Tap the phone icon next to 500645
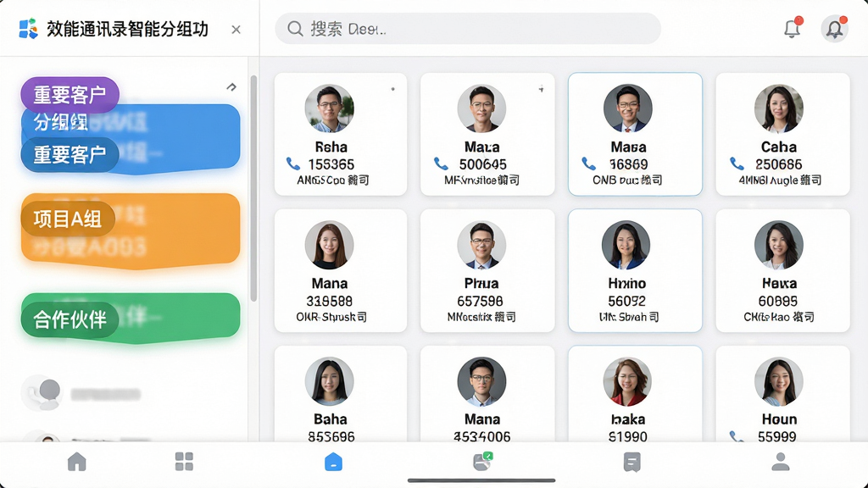868x488 pixels. click(x=441, y=164)
